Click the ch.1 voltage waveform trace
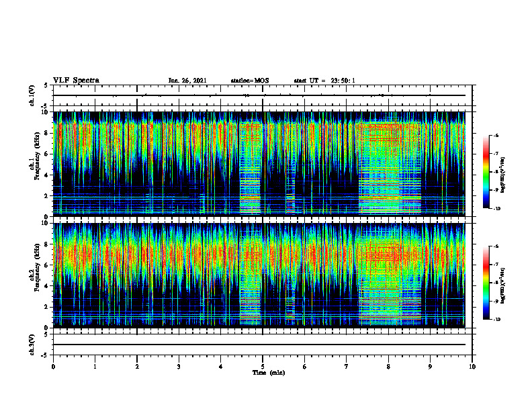532x411 pixels. [259, 95]
